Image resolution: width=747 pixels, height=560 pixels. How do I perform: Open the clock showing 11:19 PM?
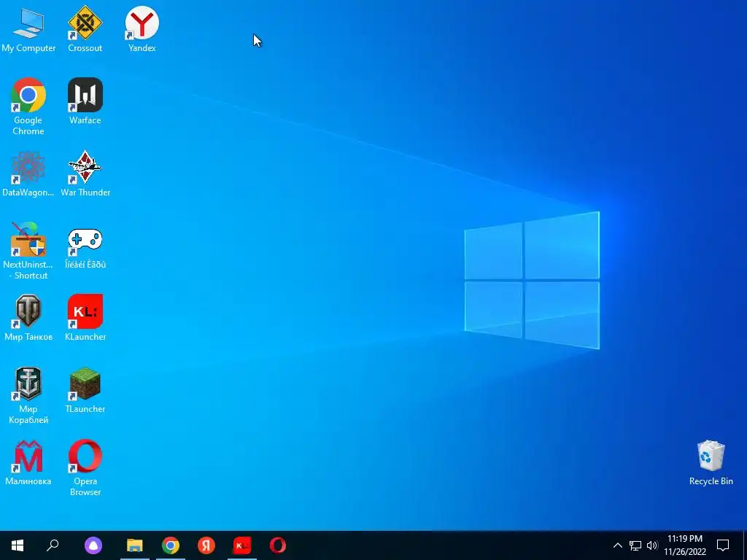685,545
